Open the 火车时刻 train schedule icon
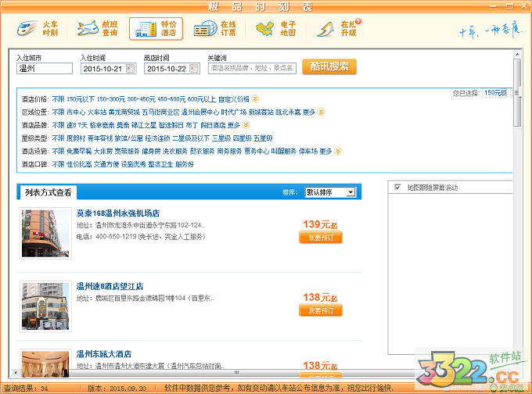Viewport: 532px width, 394px height. tap(38, 29)
